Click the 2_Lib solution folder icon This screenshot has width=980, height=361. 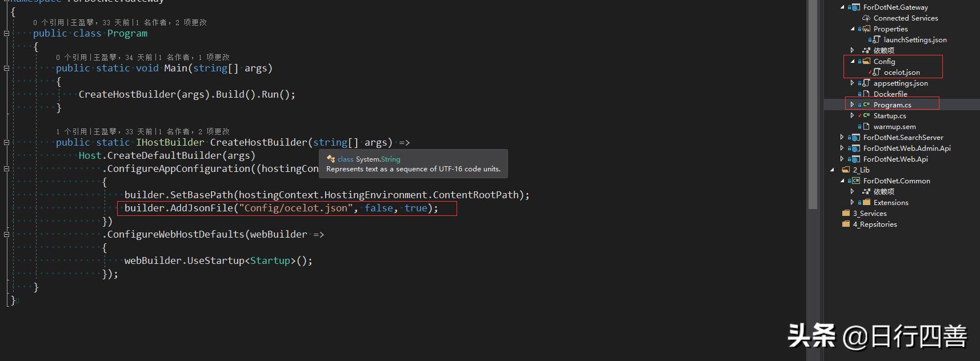[846, 170]
